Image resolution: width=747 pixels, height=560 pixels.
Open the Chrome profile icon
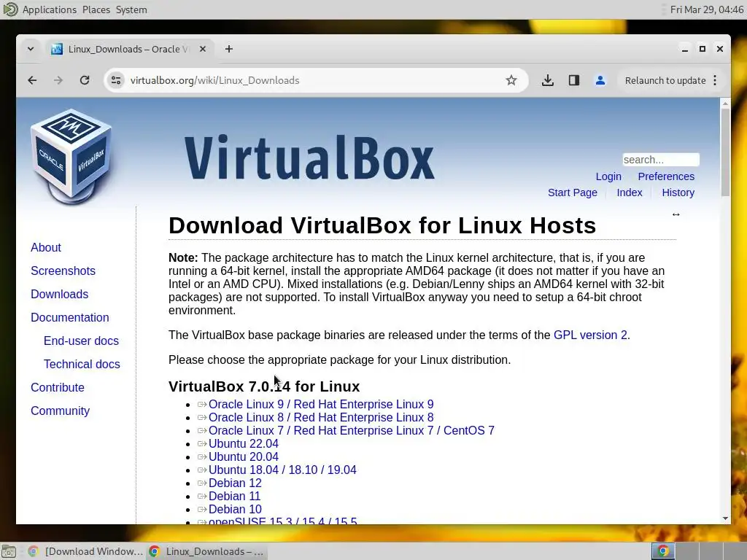[600, 80]
